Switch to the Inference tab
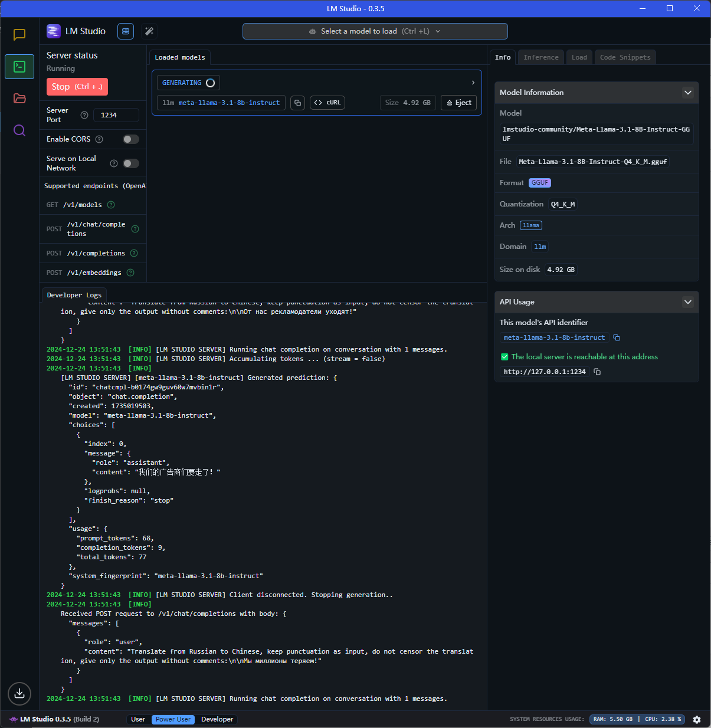This screenshot has height=728, width=711. [x=540, y=57]
